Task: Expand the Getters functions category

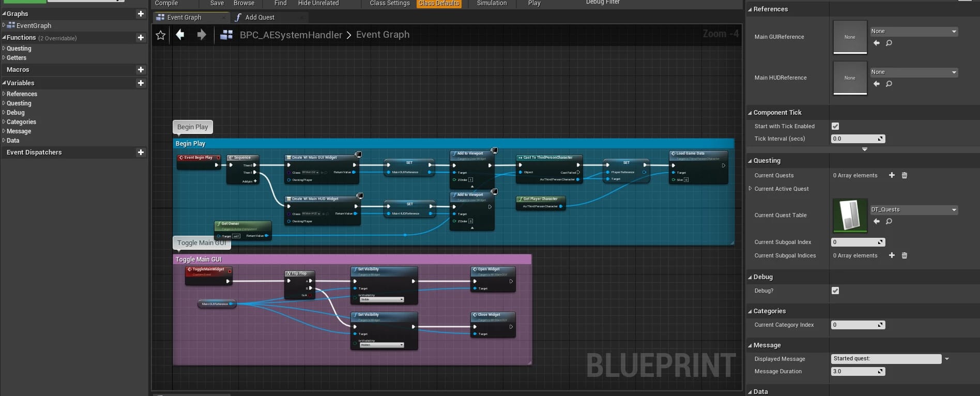Action: [4, 57]
